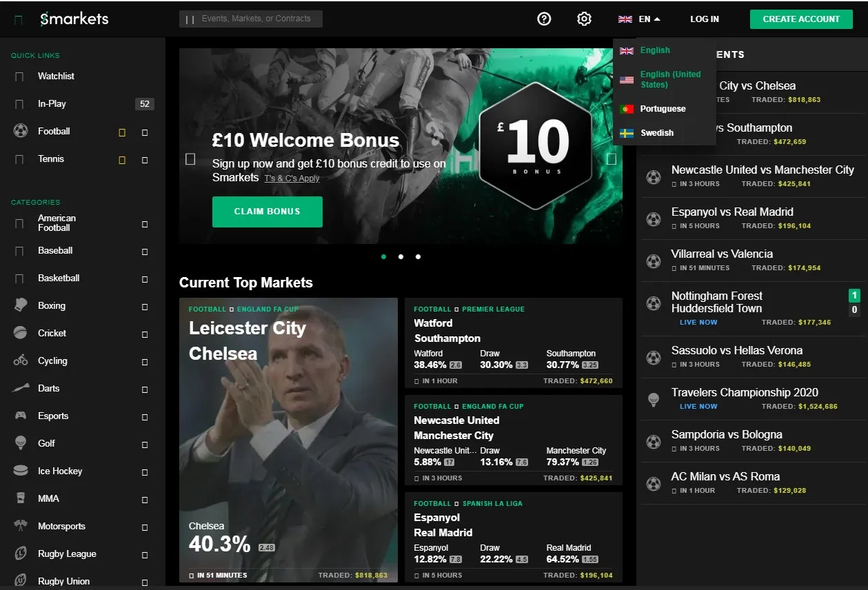Show the next banner slide arrow
868x590 pixels.
pos(611,159)
